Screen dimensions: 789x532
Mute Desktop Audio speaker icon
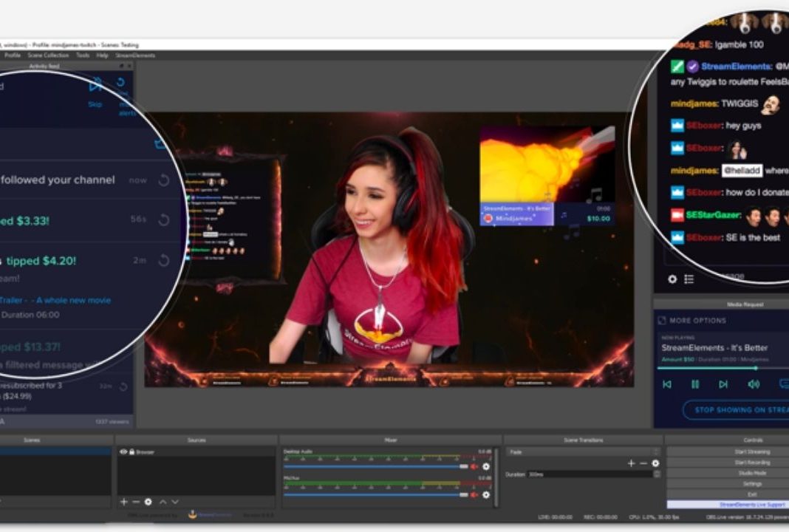[x=474, y=466]
